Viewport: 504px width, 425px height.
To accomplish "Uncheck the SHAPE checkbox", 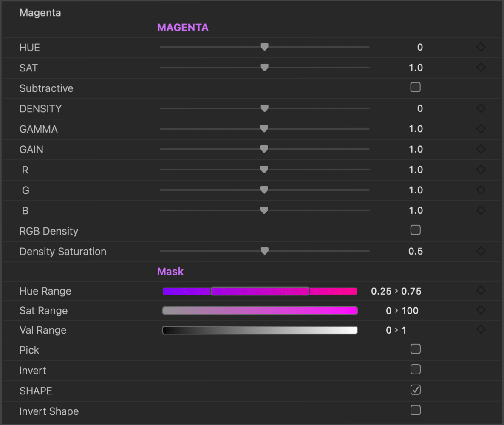I will coord(415,390).
